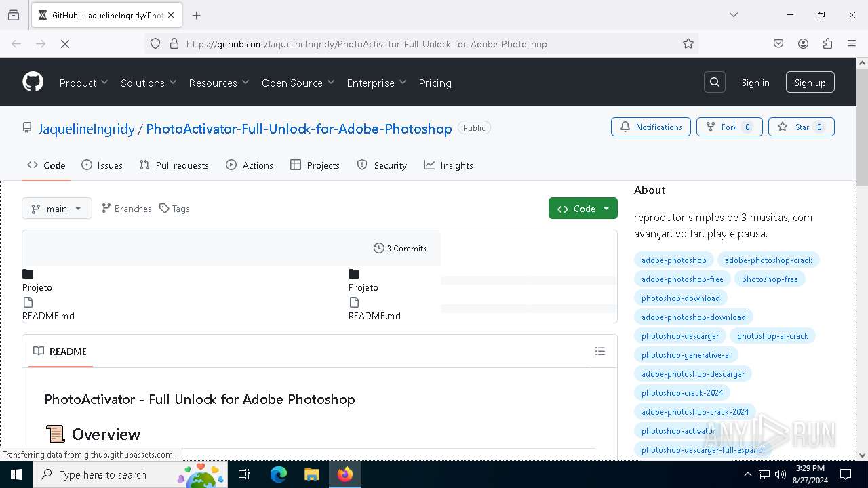The image size is (868, 488).
Task: Switch to the Projects tab
Action: (x=315, y=165)
